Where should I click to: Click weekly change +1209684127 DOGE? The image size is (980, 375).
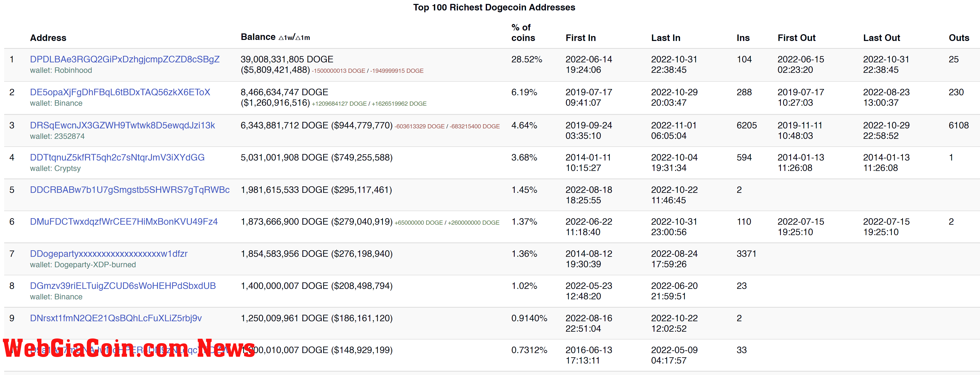[339, 104]
